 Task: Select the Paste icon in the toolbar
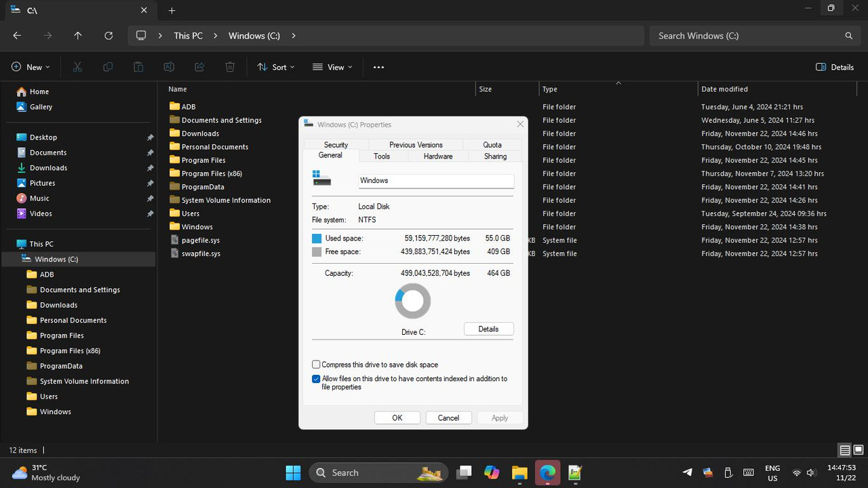(x=138, y=66)
